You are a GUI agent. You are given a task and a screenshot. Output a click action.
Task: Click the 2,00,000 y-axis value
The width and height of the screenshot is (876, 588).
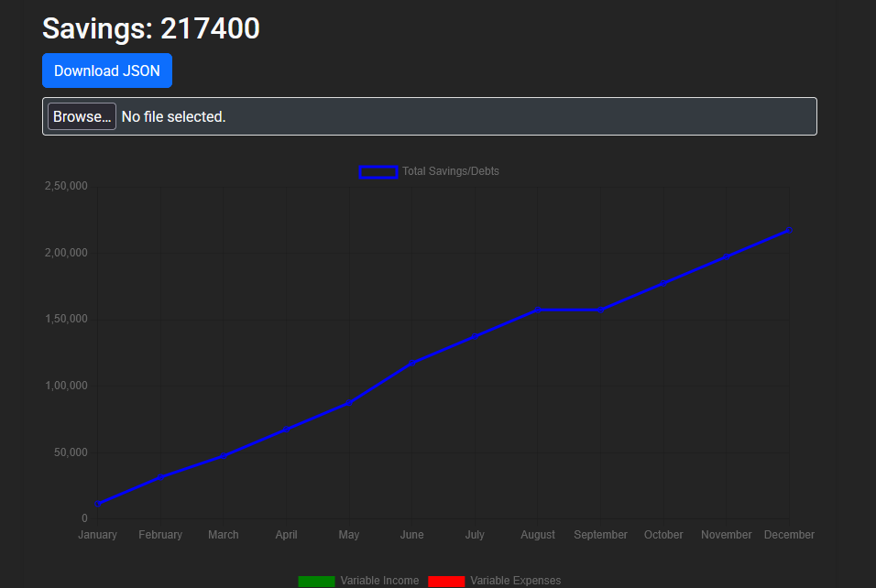click(x=67, y=253)
